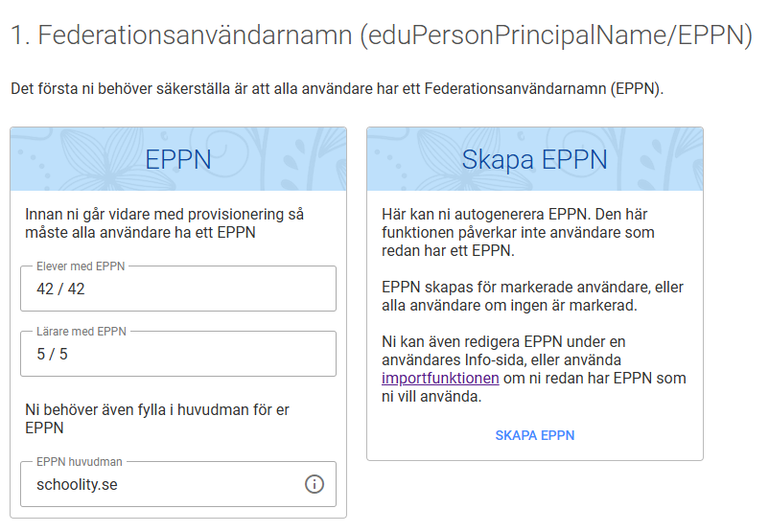Click the info icon in EPPN huvudman field

(315, 484)
